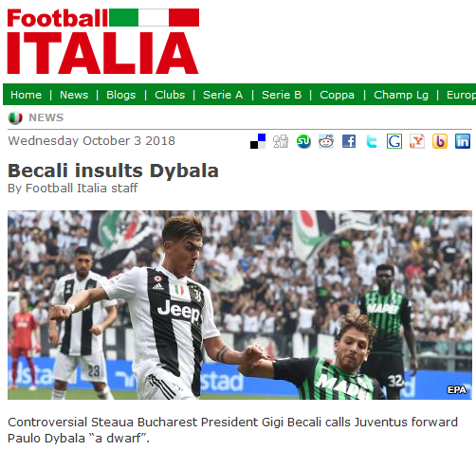Share article via orange 'b' icon
Screen dimensions: 476x450
tap(440, 141)
